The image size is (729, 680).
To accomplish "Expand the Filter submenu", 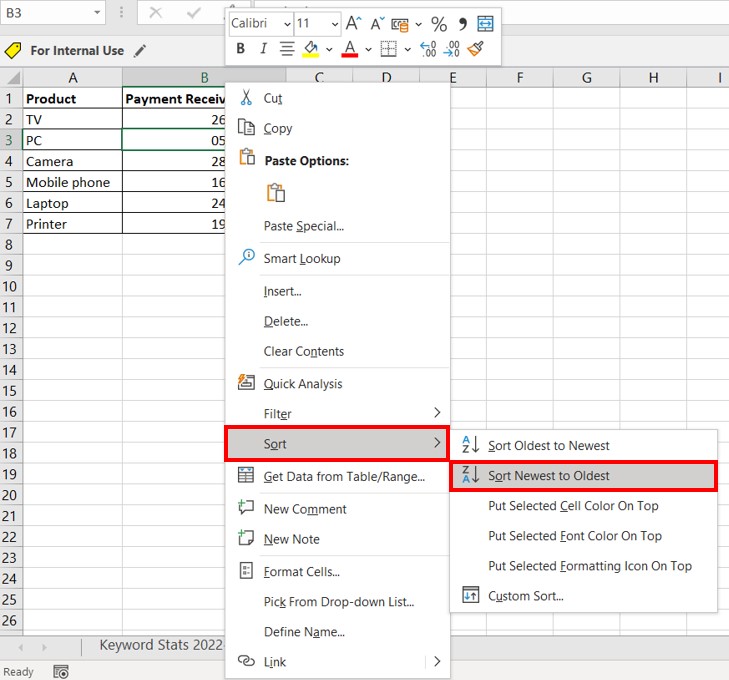I will click(x=338, y=413).
